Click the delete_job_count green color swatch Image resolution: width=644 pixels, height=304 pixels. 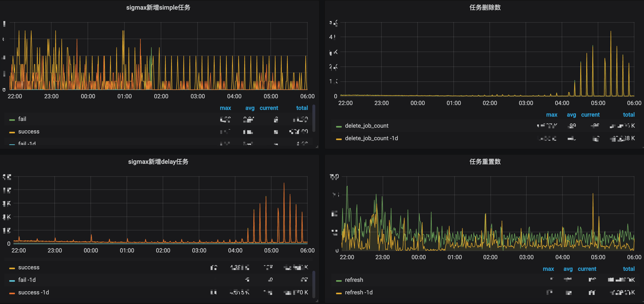click(339, 127)
